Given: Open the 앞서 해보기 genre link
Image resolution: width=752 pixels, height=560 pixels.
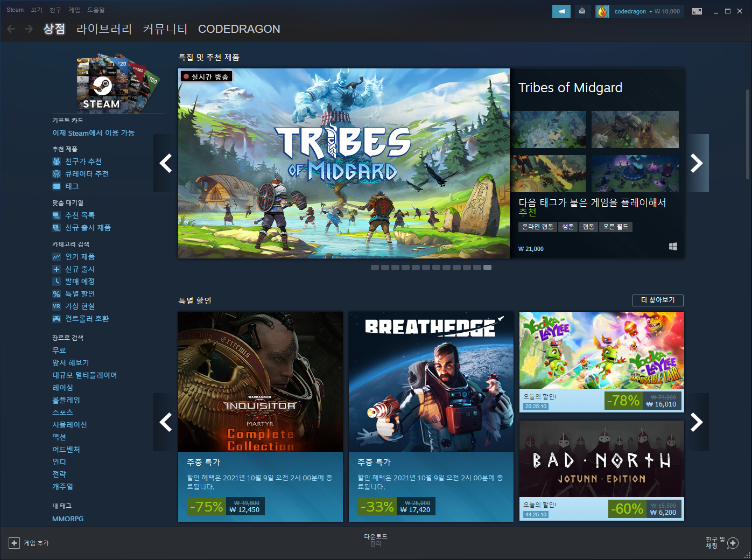Looking at the screenshot, I should [71, 363].
